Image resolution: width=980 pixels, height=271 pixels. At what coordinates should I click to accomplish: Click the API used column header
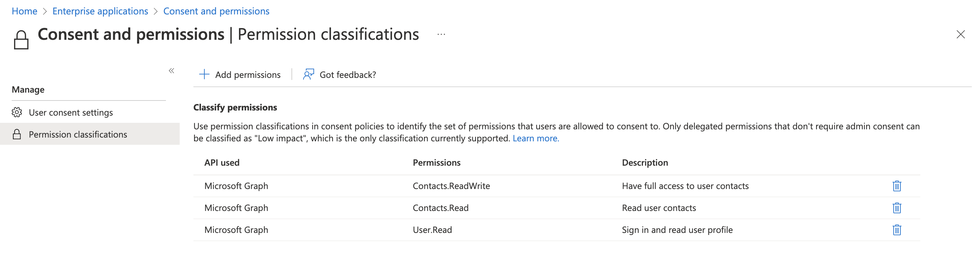tap(222, 163)
